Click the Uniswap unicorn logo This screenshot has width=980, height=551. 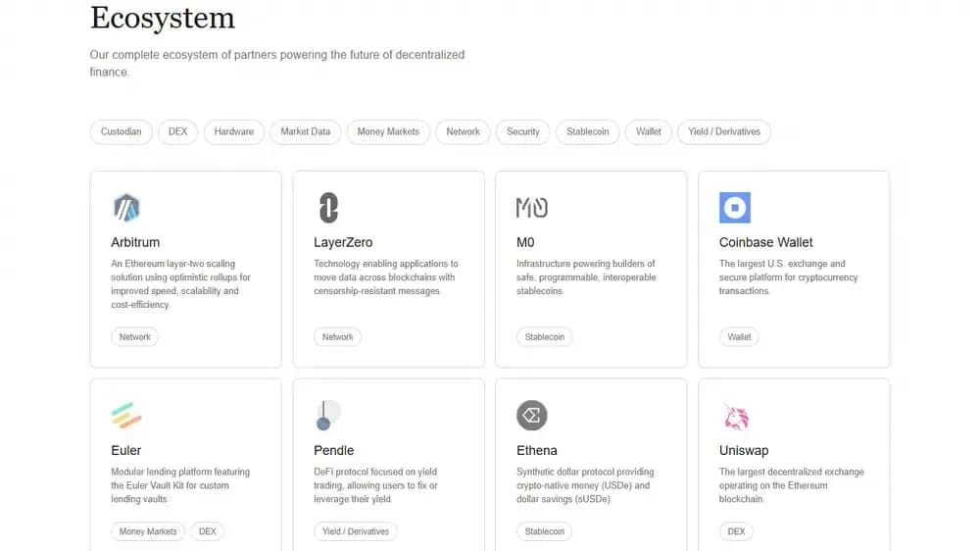coord(736,417)
